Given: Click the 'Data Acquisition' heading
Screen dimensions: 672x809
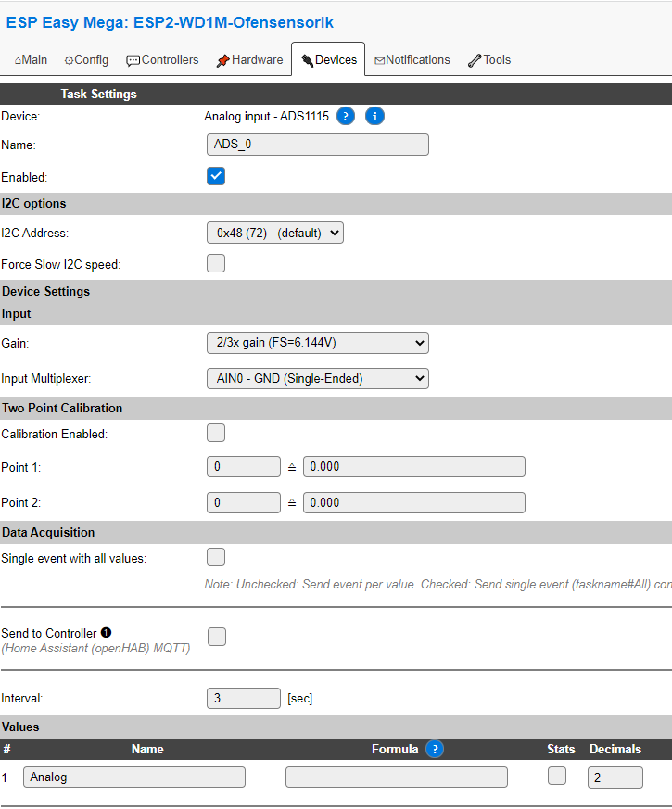Looking at the screenshot, I should tap(48, 533).
